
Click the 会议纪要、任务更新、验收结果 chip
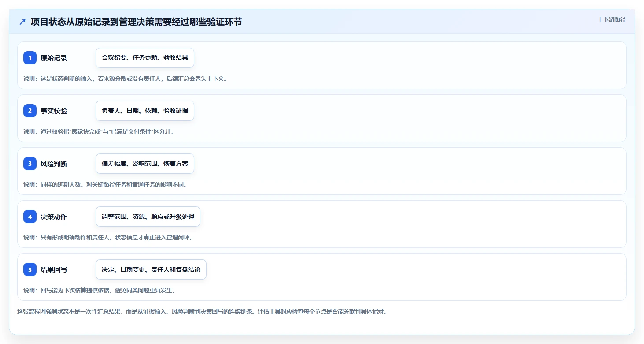pos(145,58)
